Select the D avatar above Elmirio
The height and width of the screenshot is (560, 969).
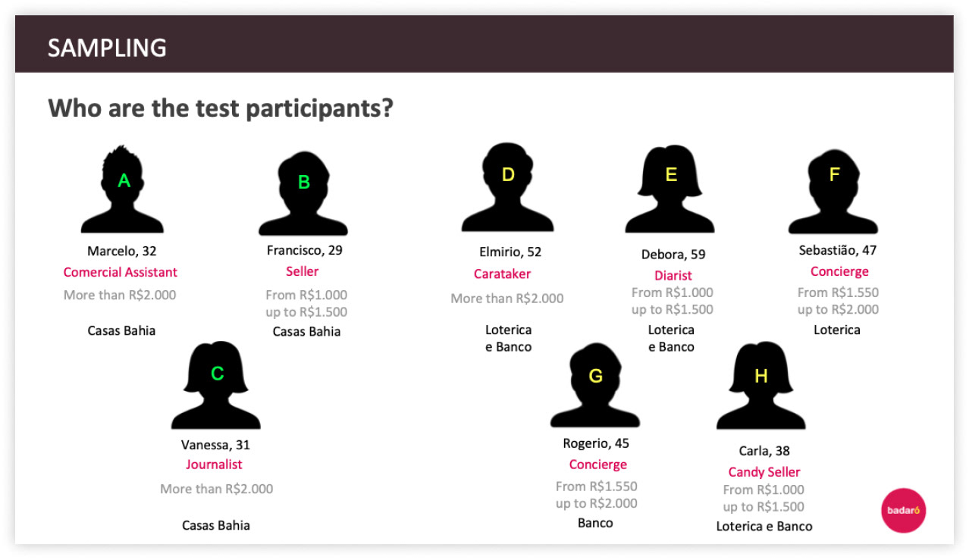click(x=507, y=188)
